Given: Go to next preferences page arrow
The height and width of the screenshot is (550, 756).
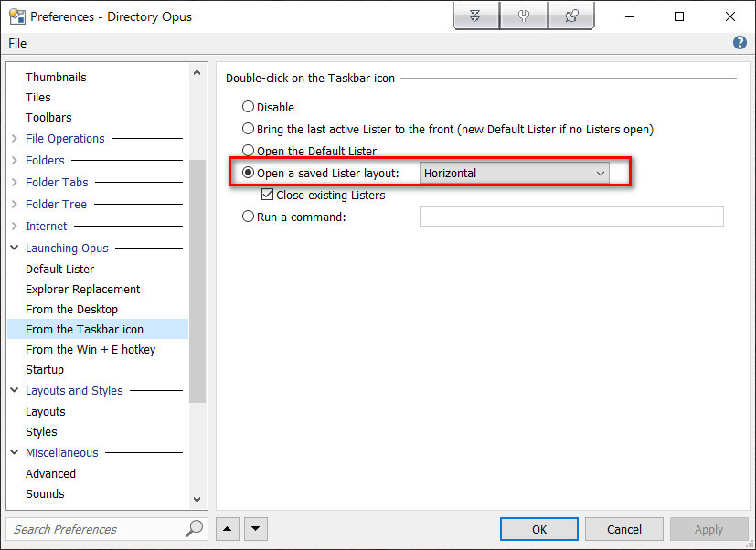Looking at the screenshot, I should pyautogui.click(x=256, y=529).
